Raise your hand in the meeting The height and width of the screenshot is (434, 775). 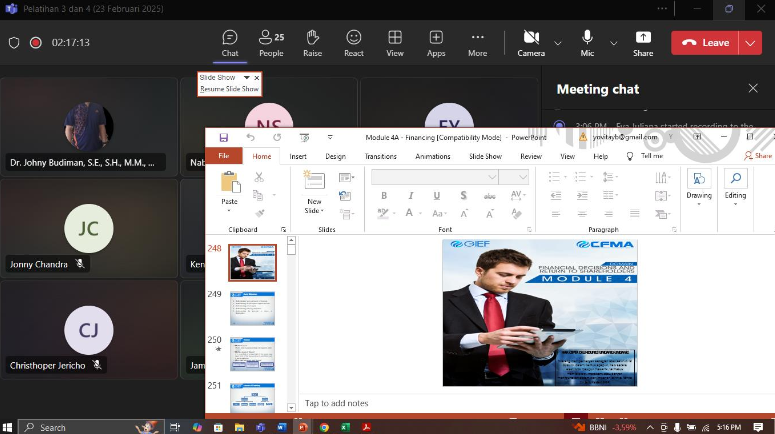pos(312,42)
